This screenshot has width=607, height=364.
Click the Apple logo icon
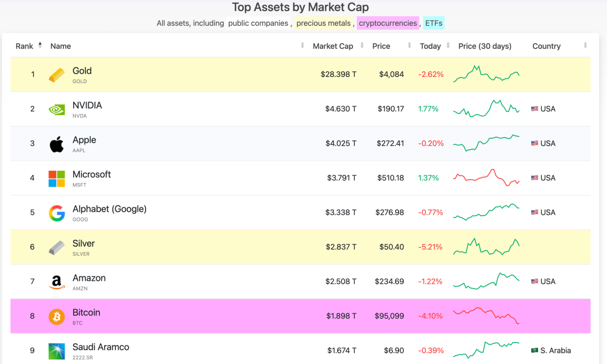click(x=57, y=144)
